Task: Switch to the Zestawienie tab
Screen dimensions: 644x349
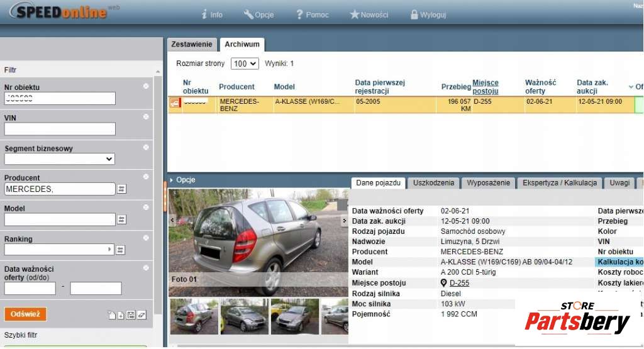Action: (192, 45)
